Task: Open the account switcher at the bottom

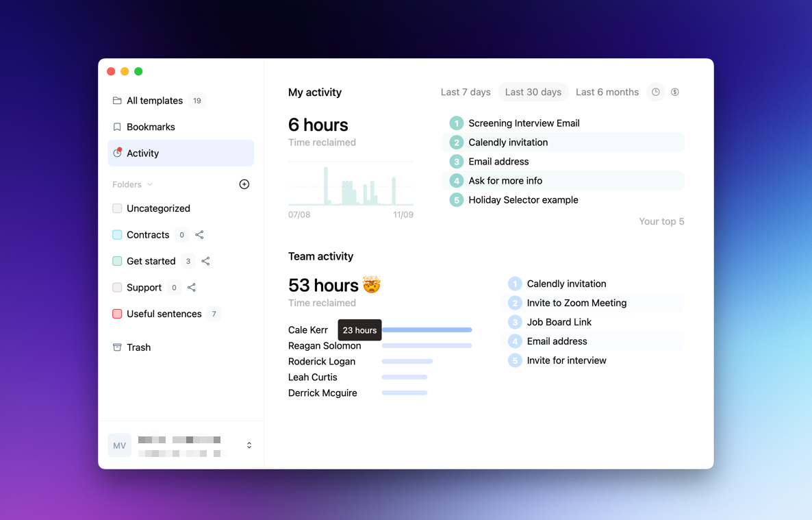Action: [x=249, y=445]
